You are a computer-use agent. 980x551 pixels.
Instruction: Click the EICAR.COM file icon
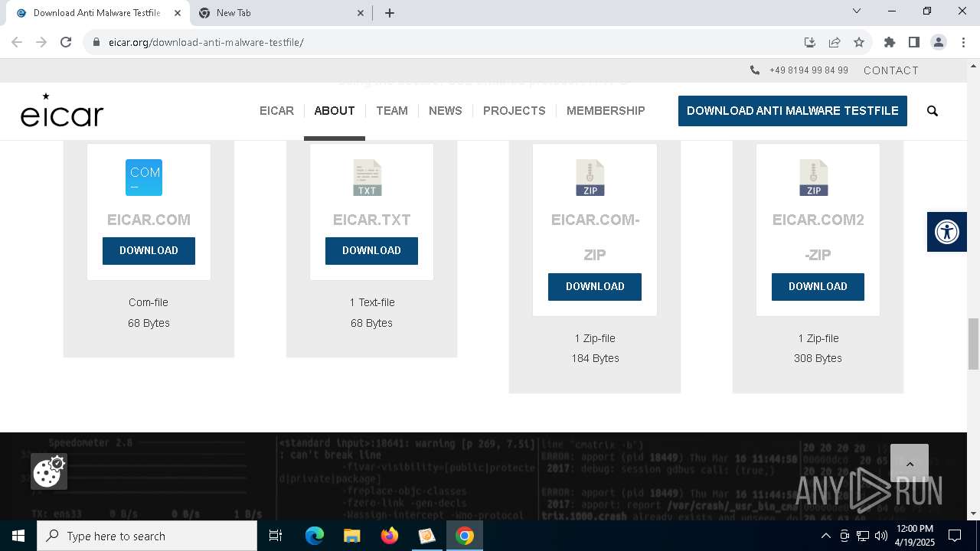[x=144, y=178]
